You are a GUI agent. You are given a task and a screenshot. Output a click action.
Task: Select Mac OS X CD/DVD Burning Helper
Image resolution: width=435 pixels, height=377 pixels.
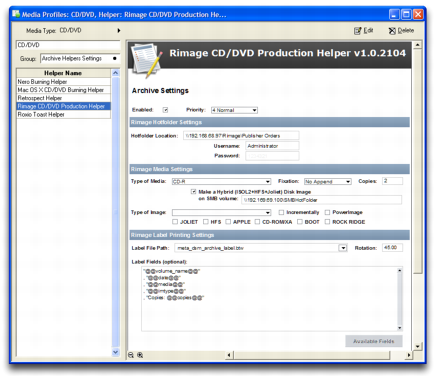tap(63, 90)
